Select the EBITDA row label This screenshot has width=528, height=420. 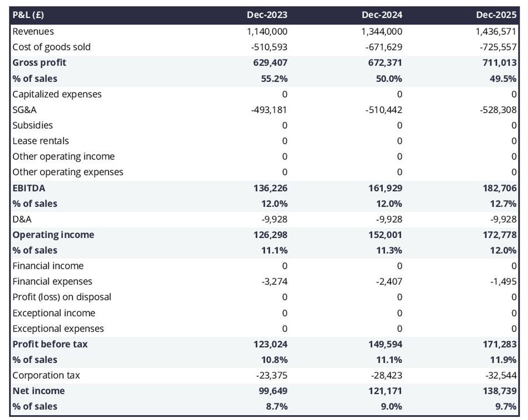click(x=29, y=188)
